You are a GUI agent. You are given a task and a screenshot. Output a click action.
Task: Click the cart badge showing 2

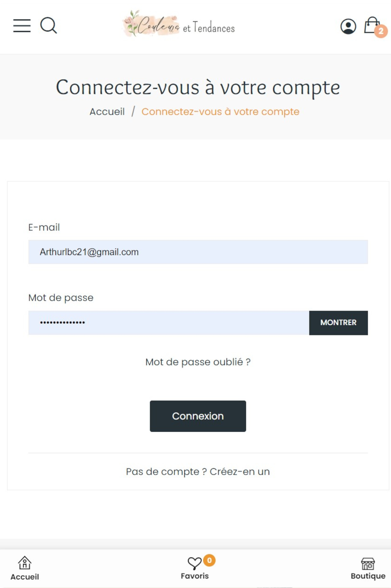pos(381,31)
